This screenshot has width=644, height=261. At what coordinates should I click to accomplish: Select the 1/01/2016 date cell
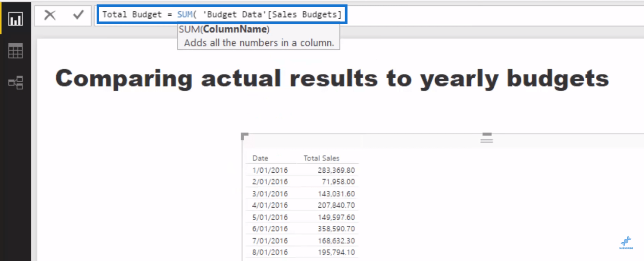coord(270,170)
